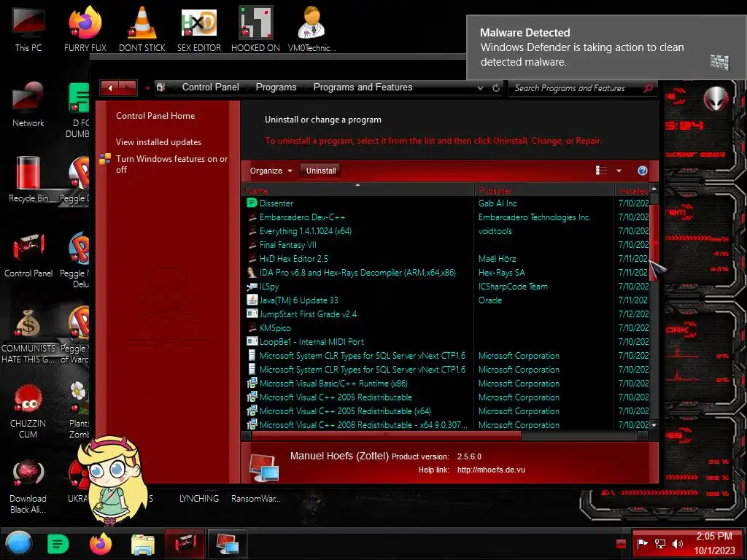The image size is (747, 560).
Task: Open the HxD desktop shortcut
Action: (x=199, y=28)
